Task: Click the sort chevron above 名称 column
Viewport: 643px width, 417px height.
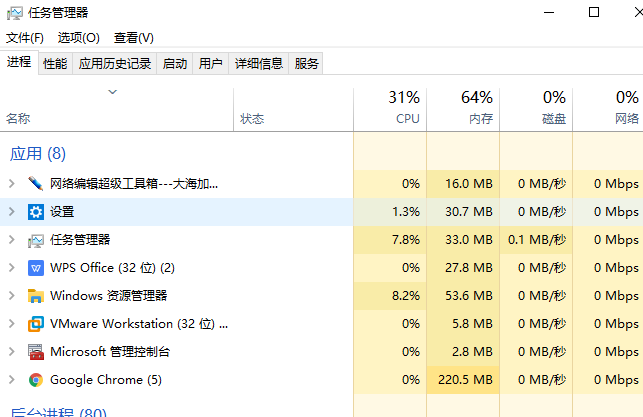Action: (x=112, y=92)
